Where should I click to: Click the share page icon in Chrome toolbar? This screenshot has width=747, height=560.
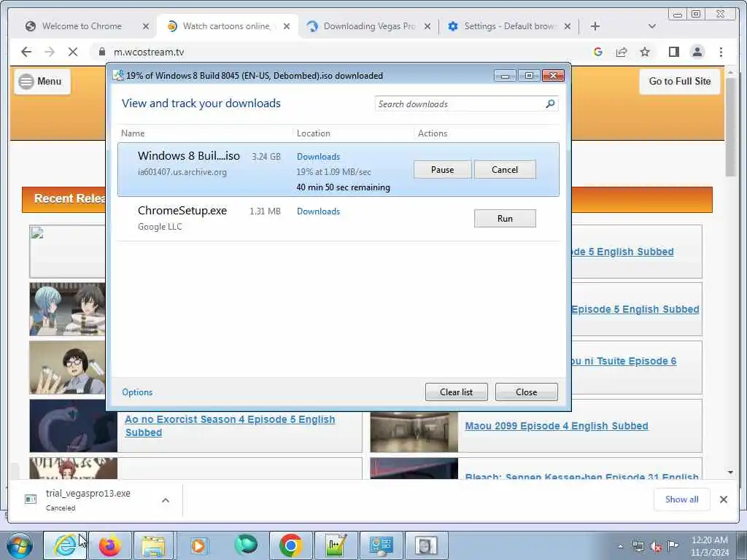[x=622, y=52]
